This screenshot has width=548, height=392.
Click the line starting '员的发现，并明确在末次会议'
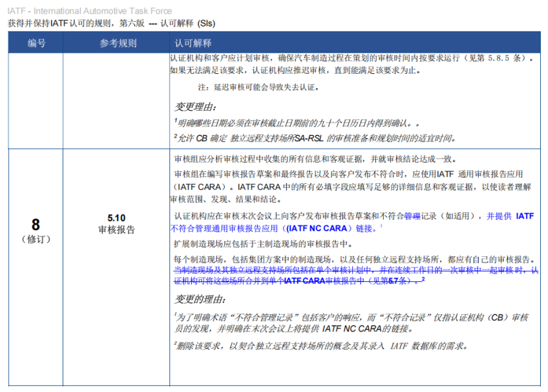(x=294, y=329)
